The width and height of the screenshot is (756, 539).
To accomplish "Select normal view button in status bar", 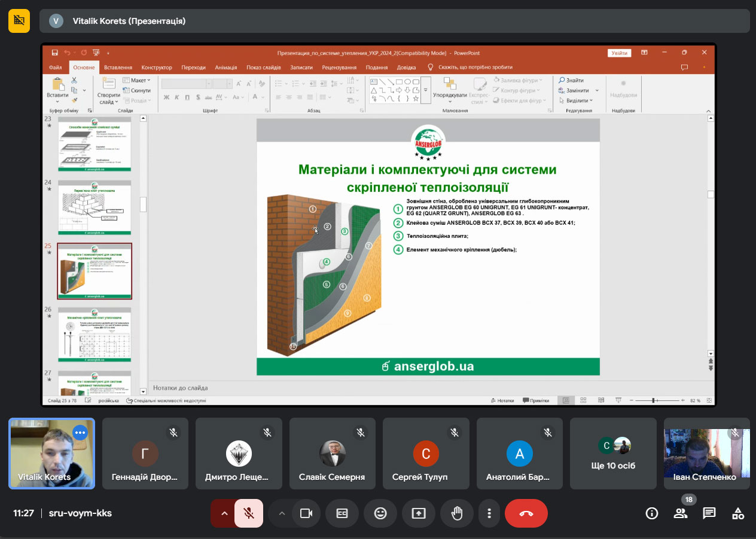I will click(565, 400).
